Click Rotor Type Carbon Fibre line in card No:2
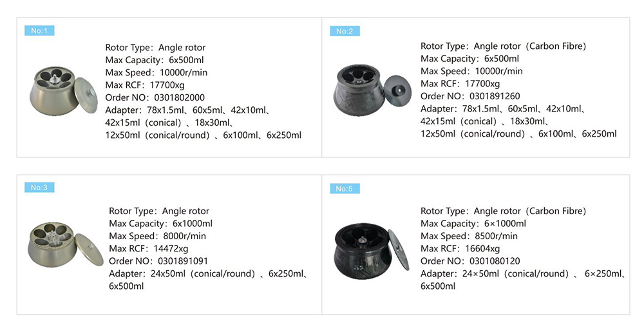 pyautogui.click(x=503, y=46)
